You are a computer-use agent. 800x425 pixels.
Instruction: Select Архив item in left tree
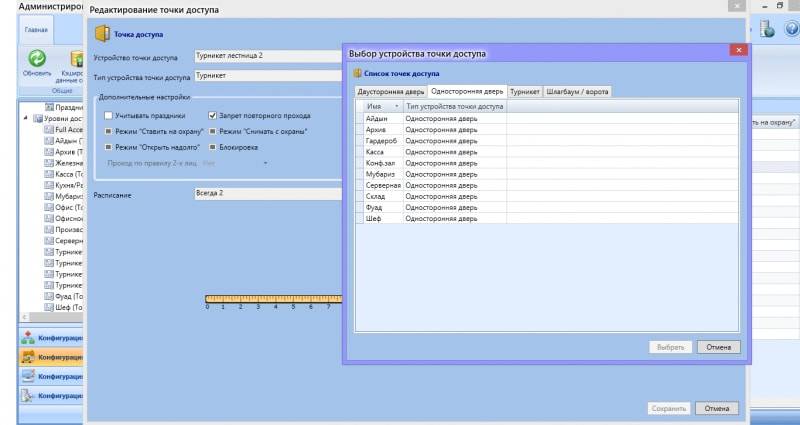tap(69, 152)
